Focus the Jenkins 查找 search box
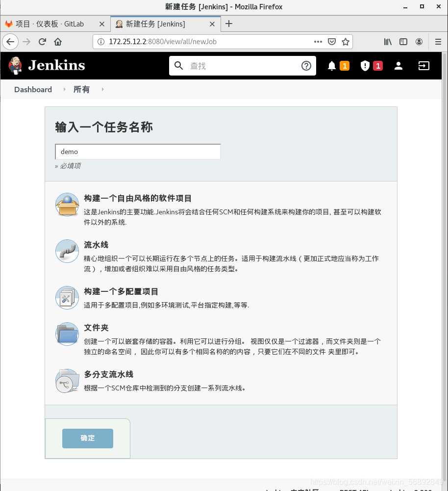The height and width of the screenshot is (491, 448). click(x=243, y=66)
